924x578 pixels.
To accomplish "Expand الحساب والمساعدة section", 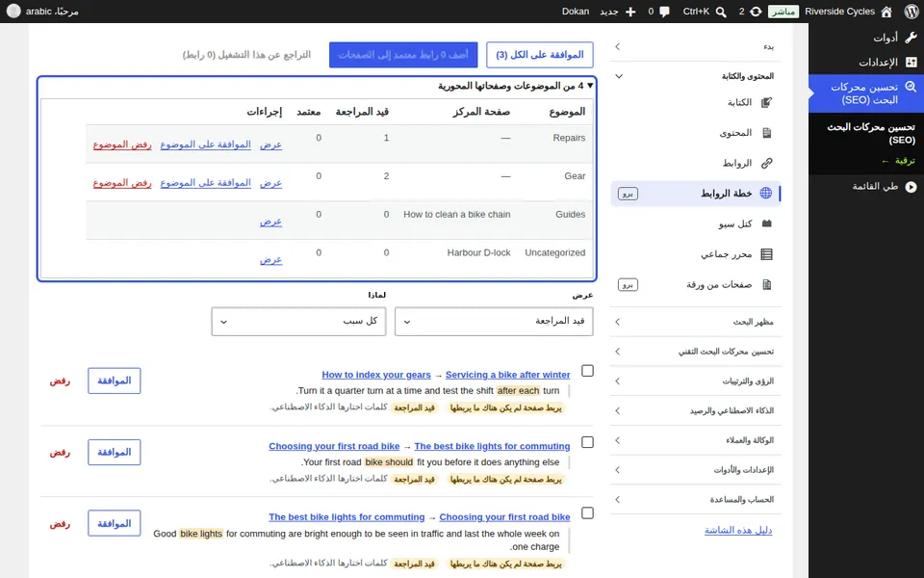I will coord(696,500).
